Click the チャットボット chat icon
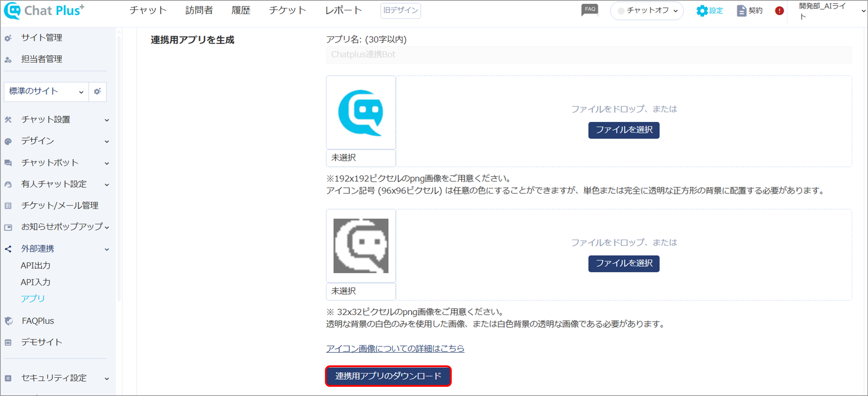 coord(8,163)
